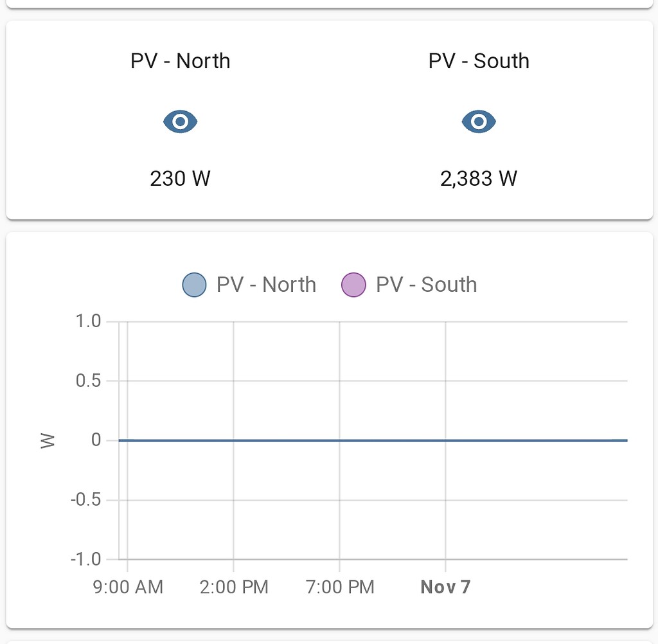Screen dimensions: 658x644
Task: Open the 230 W reading for PV - North
Action: (180, 178)
